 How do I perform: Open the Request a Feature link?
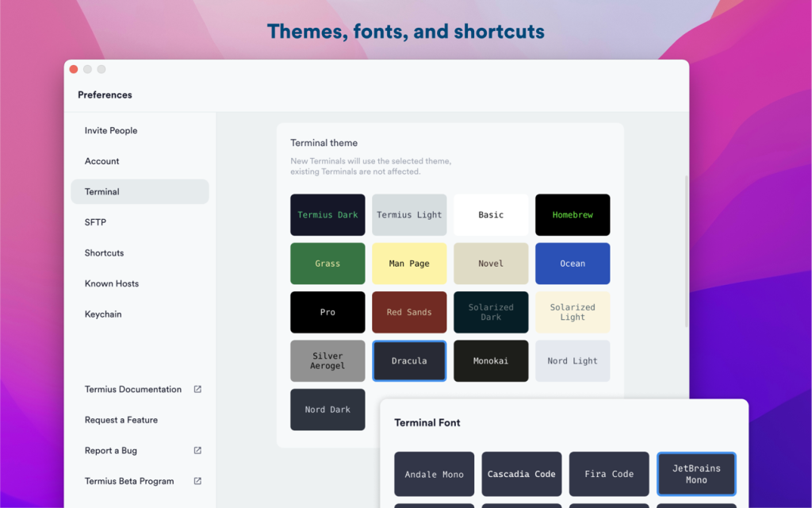click(121, 420)
